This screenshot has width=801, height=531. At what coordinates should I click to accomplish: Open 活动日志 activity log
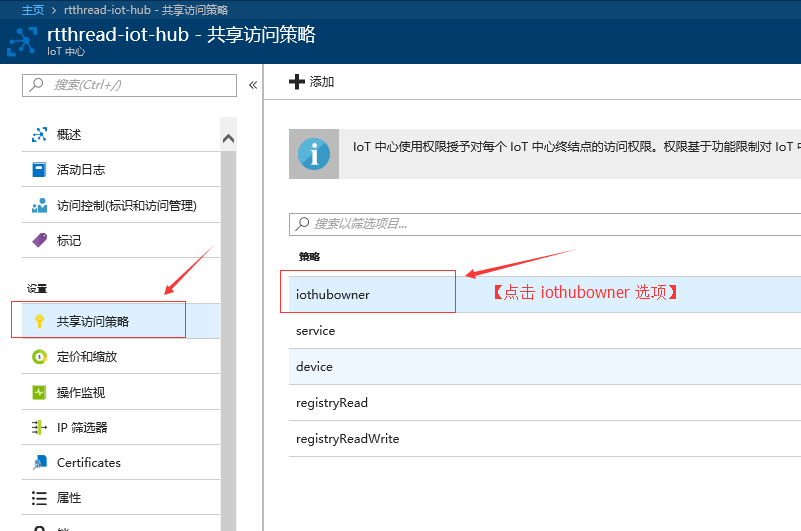121,170
